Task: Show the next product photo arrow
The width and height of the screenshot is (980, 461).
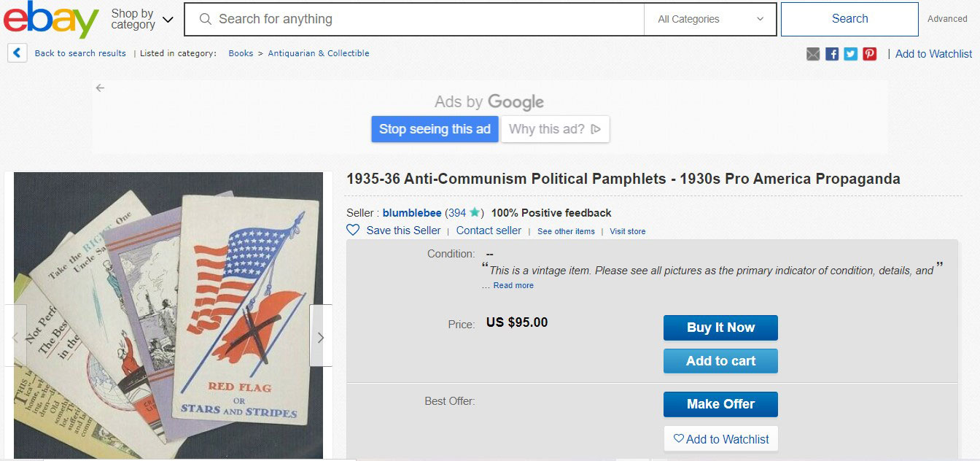Action: [319, 337]
